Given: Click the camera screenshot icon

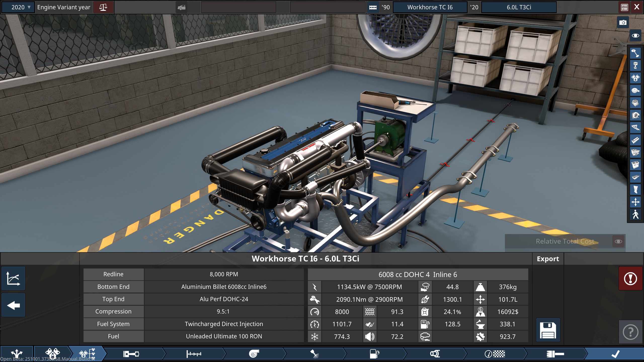Looking at the screenshot, I should (623, 23).
